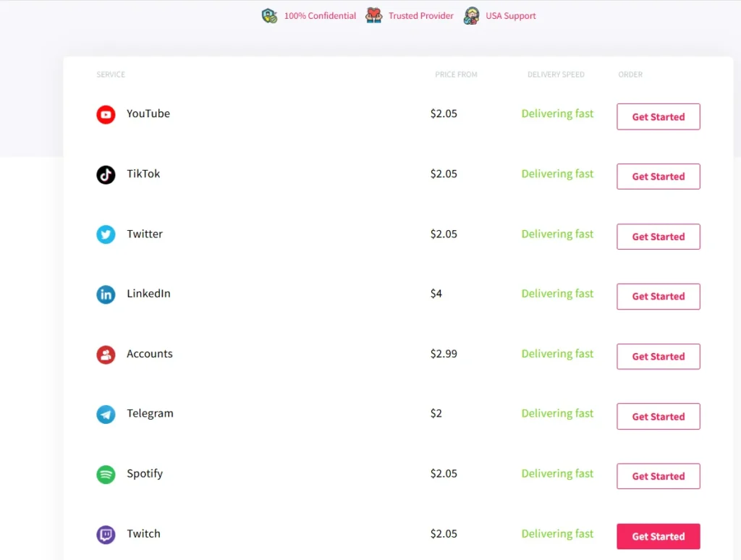Click the red Accounts icon
The width and height of the screenshot is (741, 560).
(x=106, y=355)
